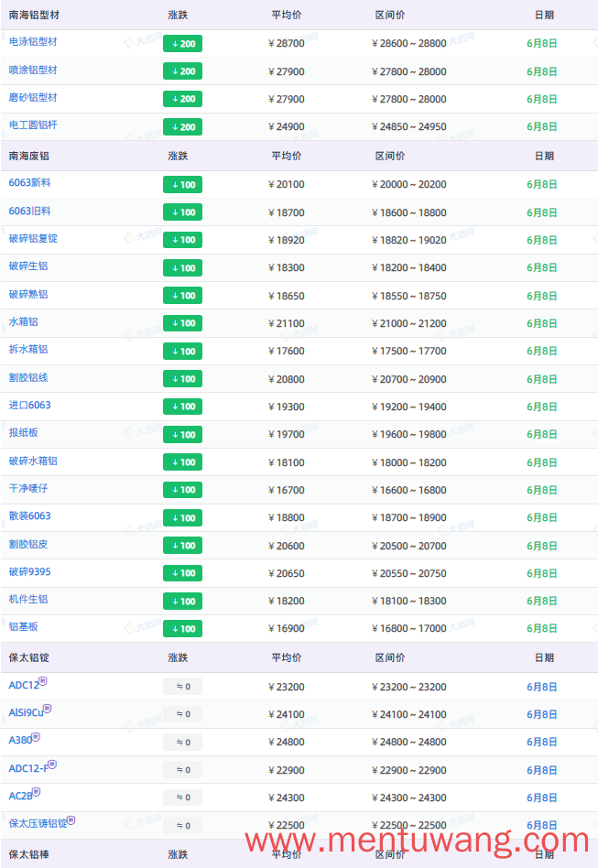Open the 水箱铝 link
Image resolution: width=598 pixels, height=868 pixels.
click(23, 322)
